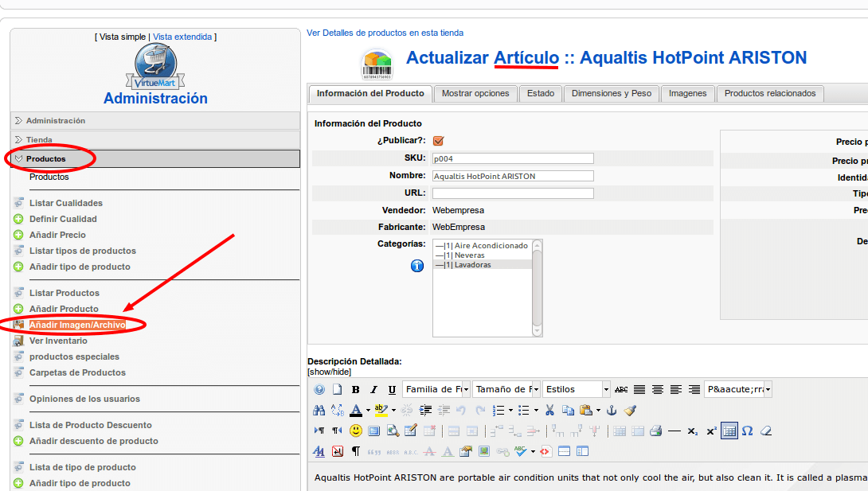868x491 pixels.
Task: Click Añadir Imagen/Archivo in sidebar
Action: (x=77, y=325)
